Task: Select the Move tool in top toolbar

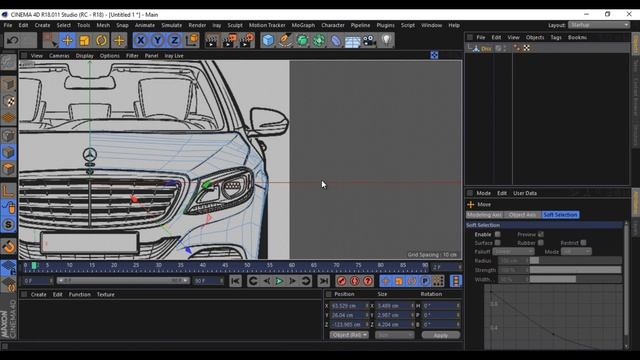Action: click(67, 40)
